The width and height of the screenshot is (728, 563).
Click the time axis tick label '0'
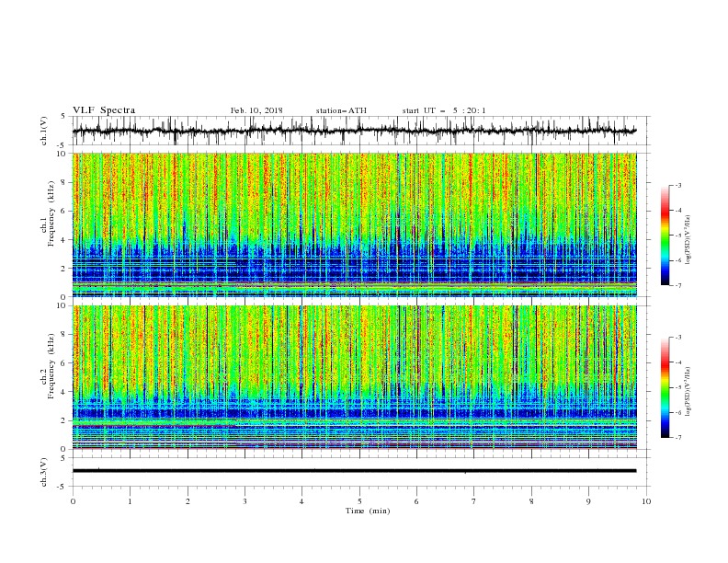click(73, 501)
